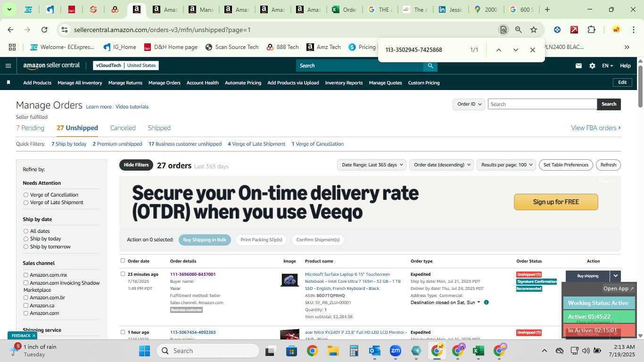Click the Amazon Seller Central logo
The width and height of the screenshot is (644, 362).
[51, 66]
